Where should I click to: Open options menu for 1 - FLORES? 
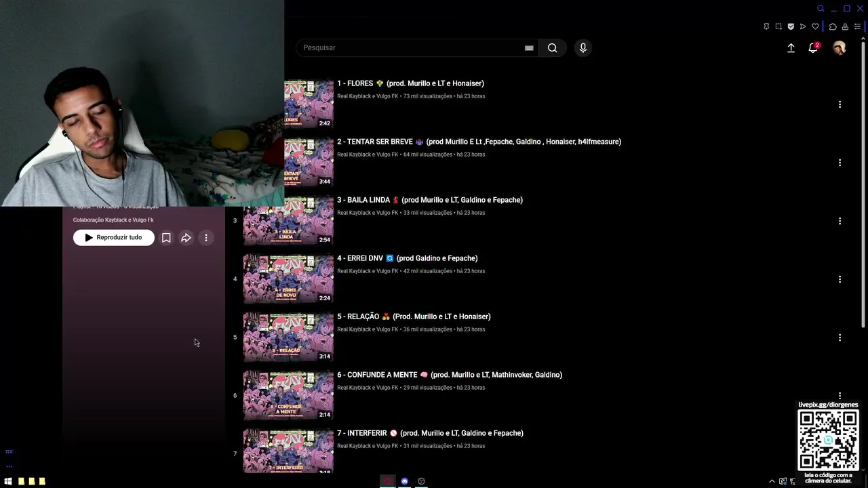pos(840,104)
